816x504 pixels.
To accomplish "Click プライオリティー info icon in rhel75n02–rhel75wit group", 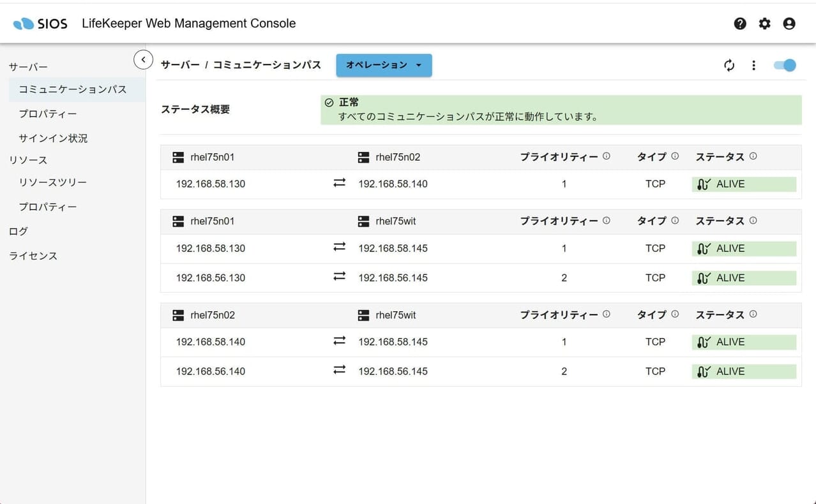I will tap(607, 315).
